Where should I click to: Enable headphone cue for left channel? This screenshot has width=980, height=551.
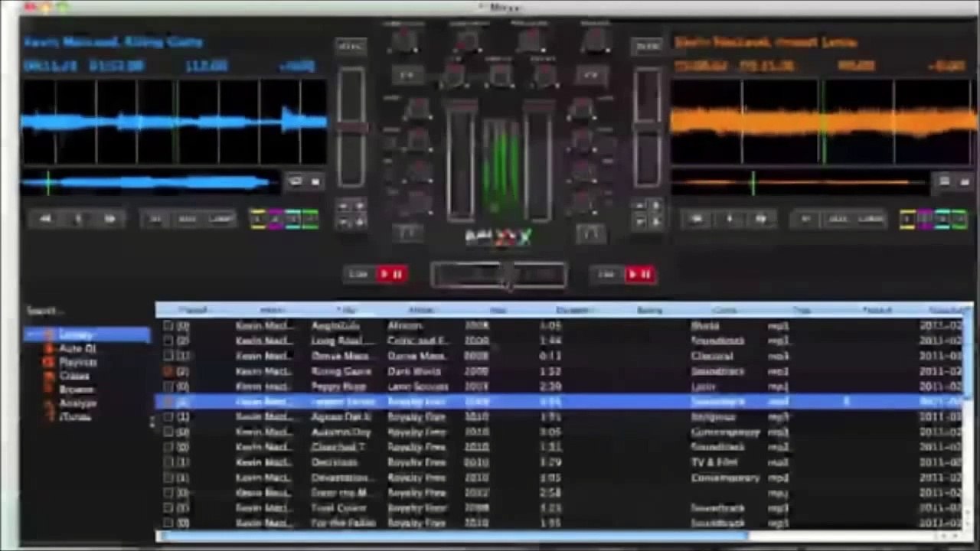coord(410,231)
